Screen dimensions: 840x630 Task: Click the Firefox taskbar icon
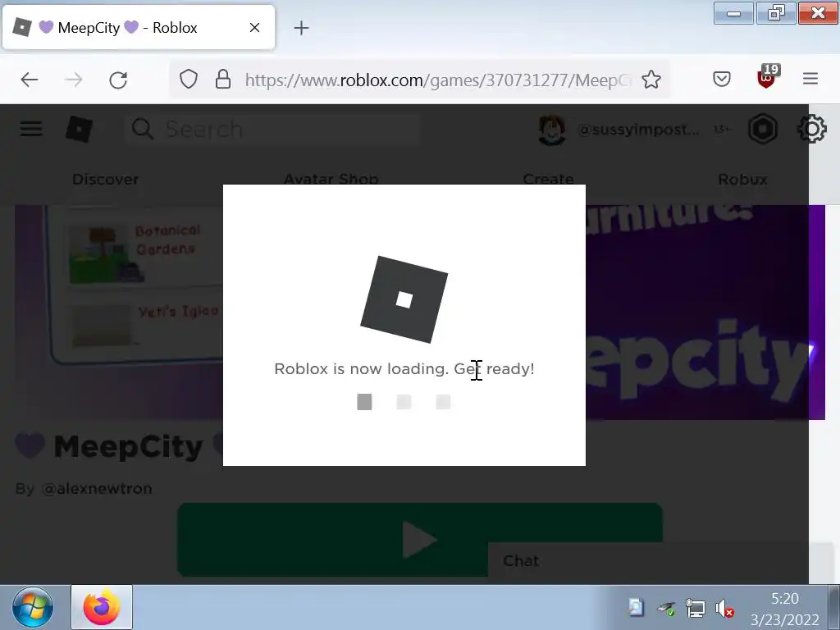102,607
